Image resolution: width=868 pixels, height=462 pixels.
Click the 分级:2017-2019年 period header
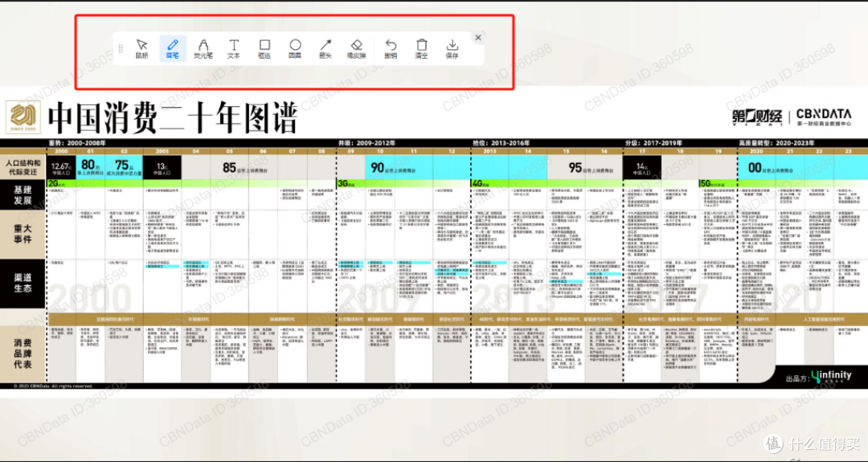point(653,143)
